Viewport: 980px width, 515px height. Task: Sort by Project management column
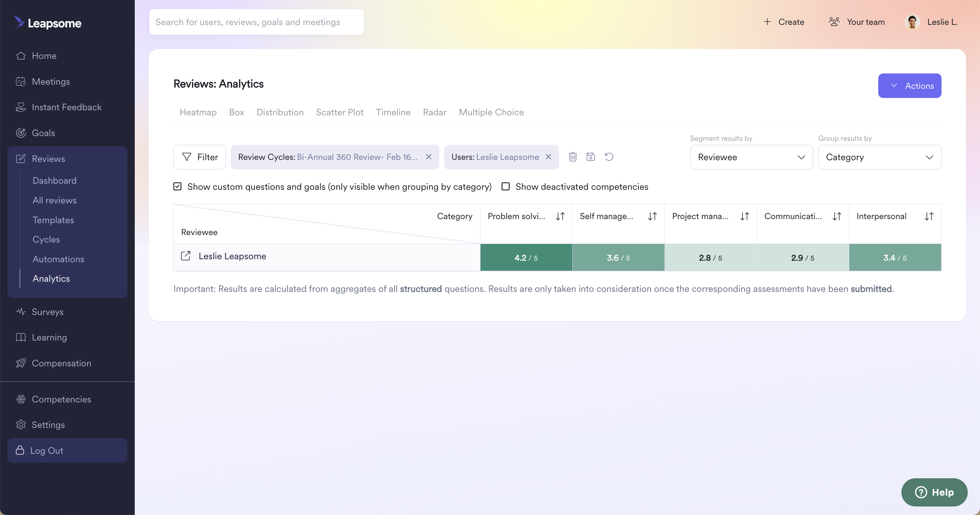click(x=744, y=216)
